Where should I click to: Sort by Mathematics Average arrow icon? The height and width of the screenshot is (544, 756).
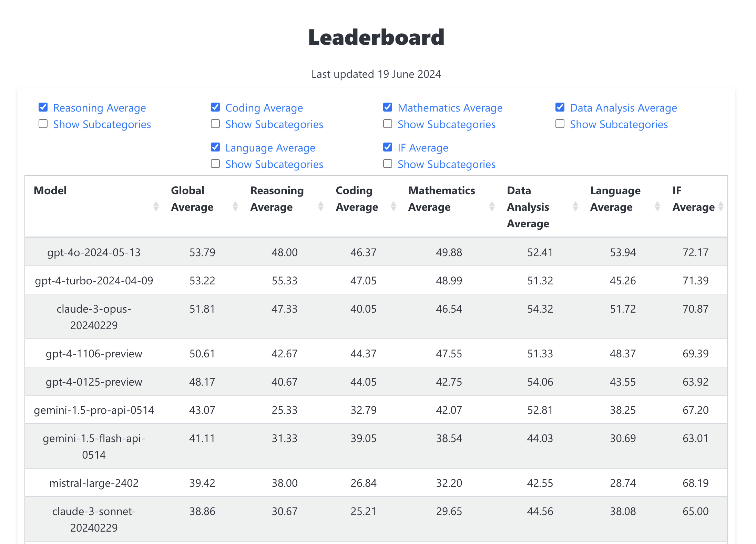tap(492, 207)
